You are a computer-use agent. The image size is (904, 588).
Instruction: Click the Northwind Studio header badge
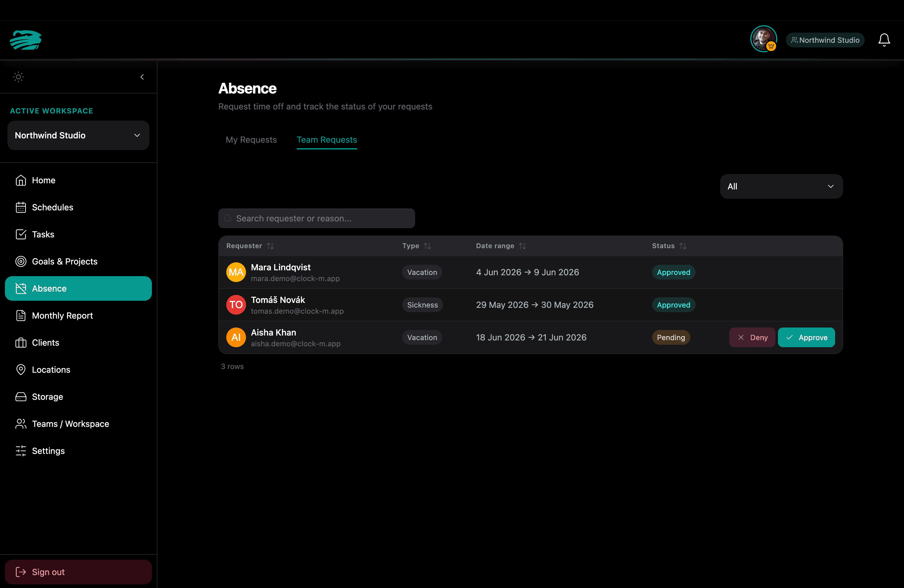825,40
